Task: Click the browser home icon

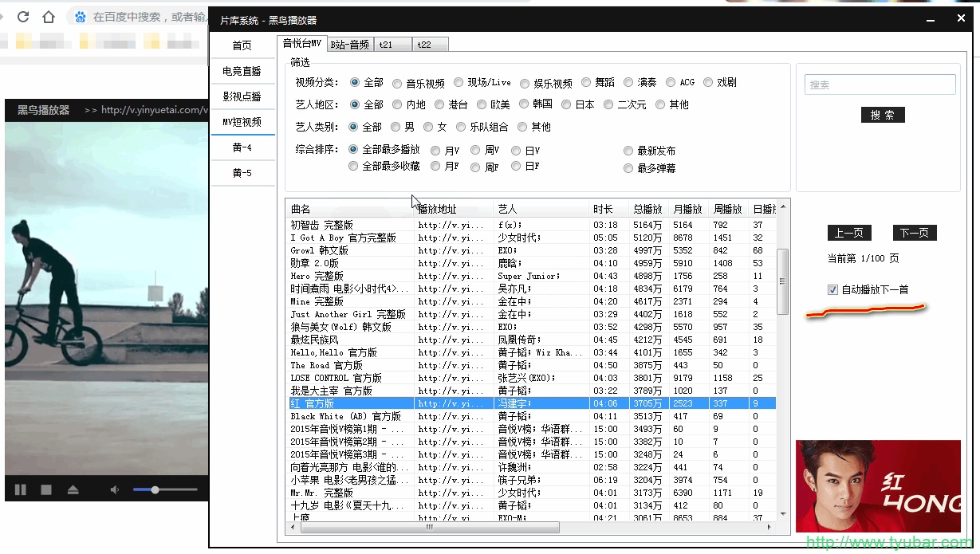Action: click(x=49, y=17)
